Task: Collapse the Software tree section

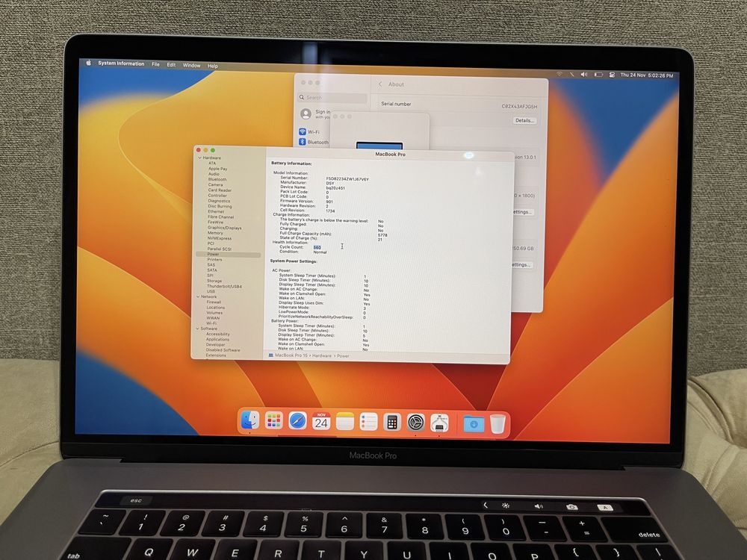Action: 197,329
